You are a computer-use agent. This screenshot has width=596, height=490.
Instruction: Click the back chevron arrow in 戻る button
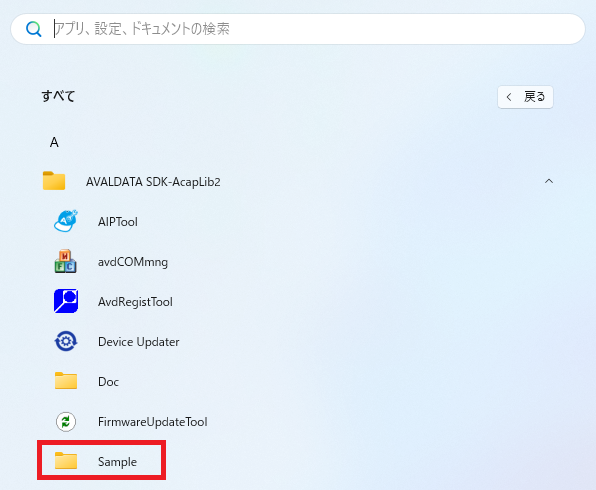[x=509, y=97]
